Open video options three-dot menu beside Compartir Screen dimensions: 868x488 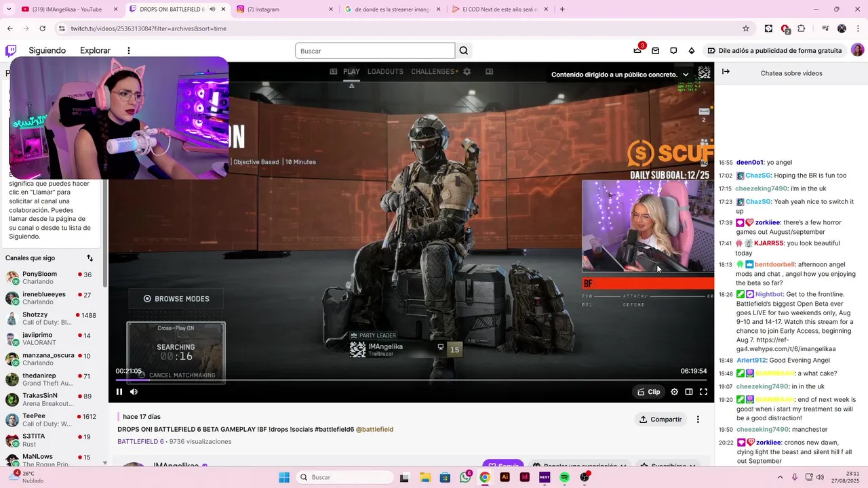pyautogui.click(x=698, y=420)
